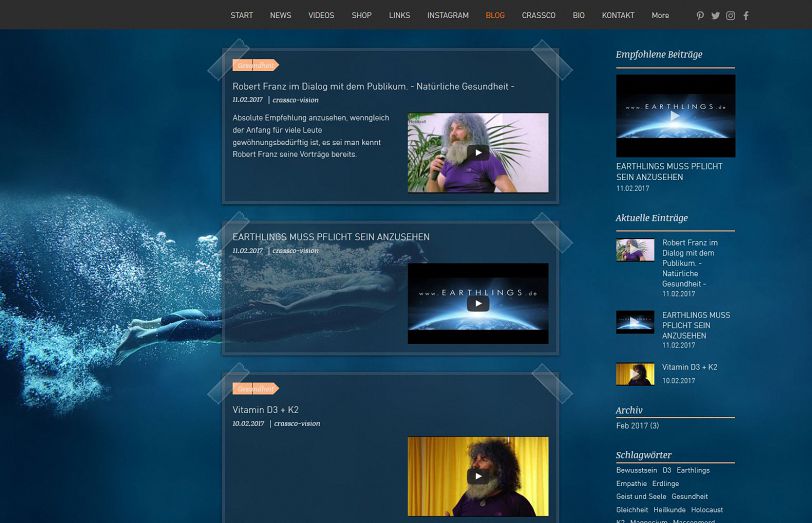Select the highlighted BLOG menu item
Image resolution: width=812 pixels, height=523 pixels.
tap(495, 16)
